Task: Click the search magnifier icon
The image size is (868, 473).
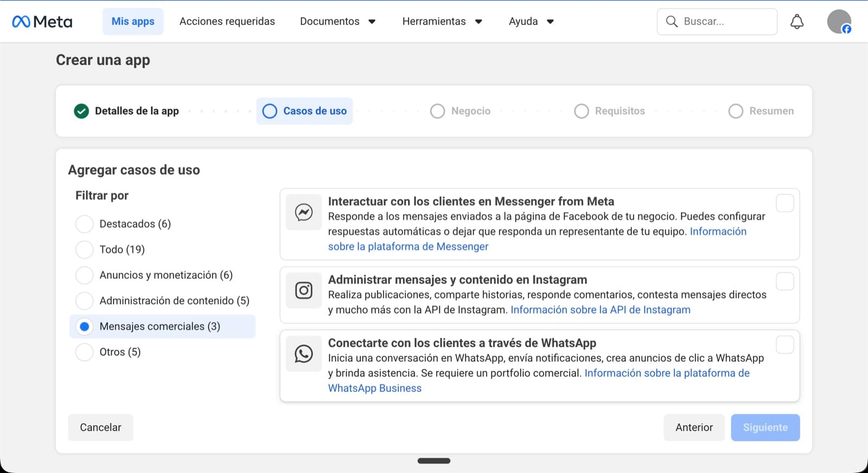Action: (x=672, y=22)
